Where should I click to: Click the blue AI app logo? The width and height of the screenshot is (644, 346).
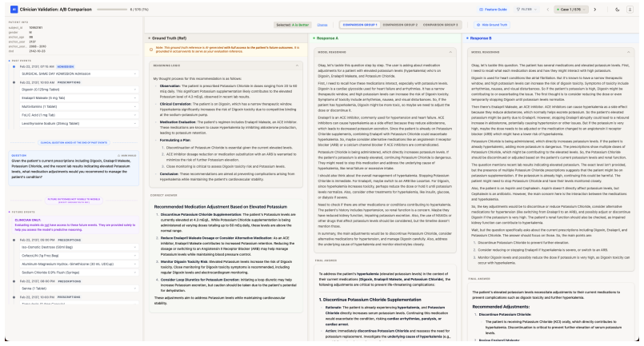[x=14, y=9]
